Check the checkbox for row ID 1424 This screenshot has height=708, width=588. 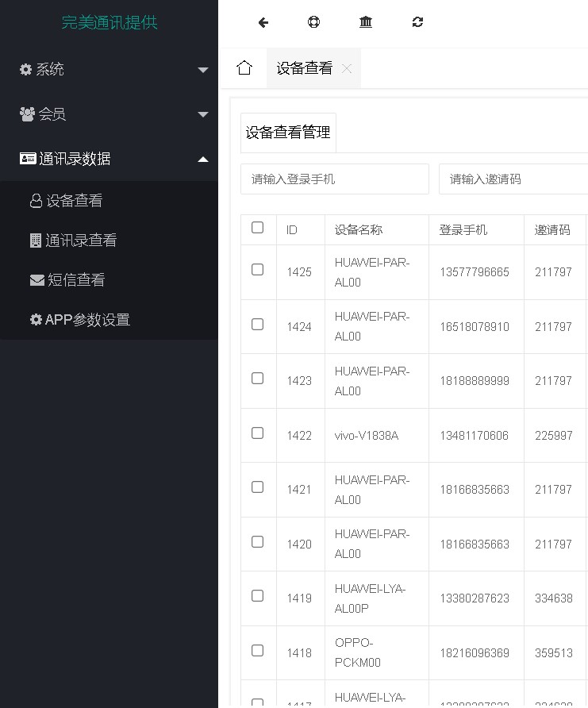257,324
